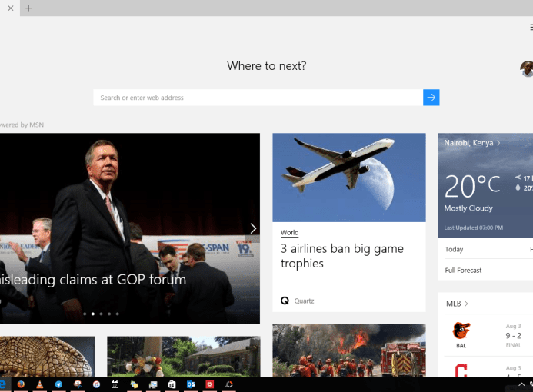Open the GOP forum claims headline
The image size is (533, 392).
(x=93, y=280)
